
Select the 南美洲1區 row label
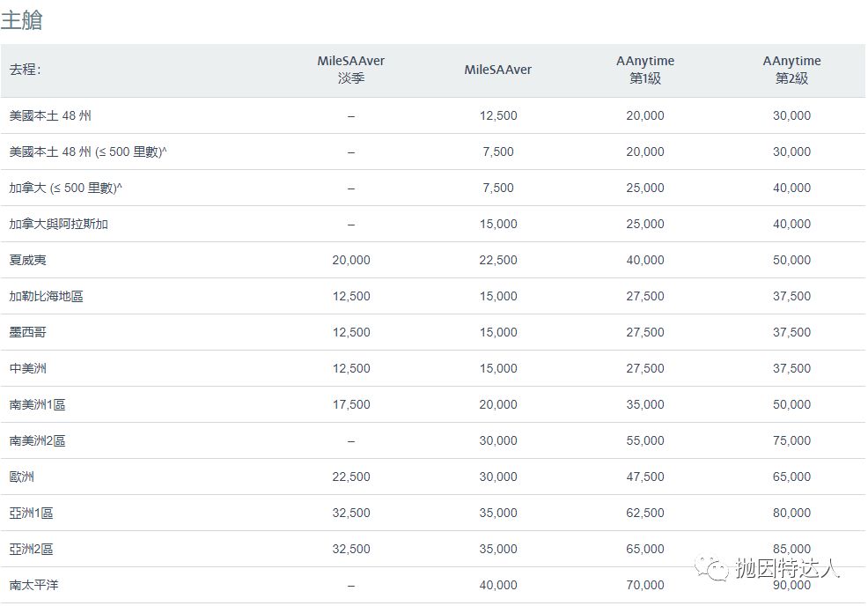pos(37,404)
